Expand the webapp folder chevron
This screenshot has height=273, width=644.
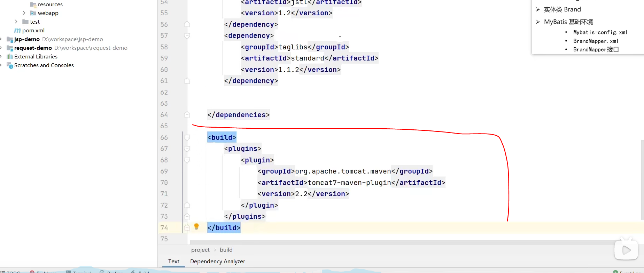pyautogui.click(x=24, y=13)
